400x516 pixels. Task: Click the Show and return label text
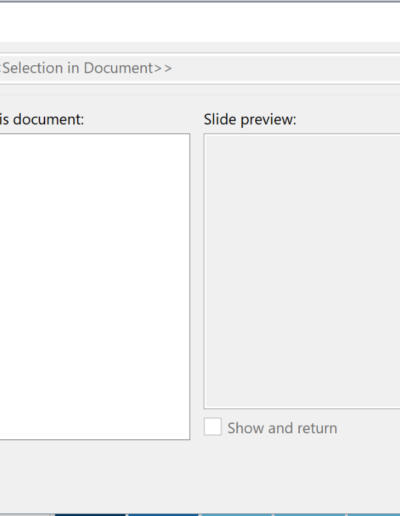pos(282,428)
